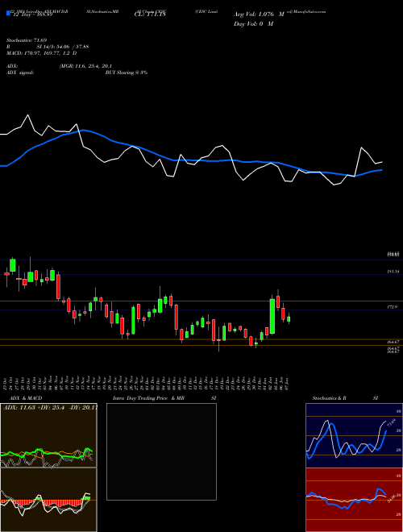The height and width of the screenshot is (532, 403).
Task: Click the 'Stochastics: 71.69' reading
Action: [27, 40]
